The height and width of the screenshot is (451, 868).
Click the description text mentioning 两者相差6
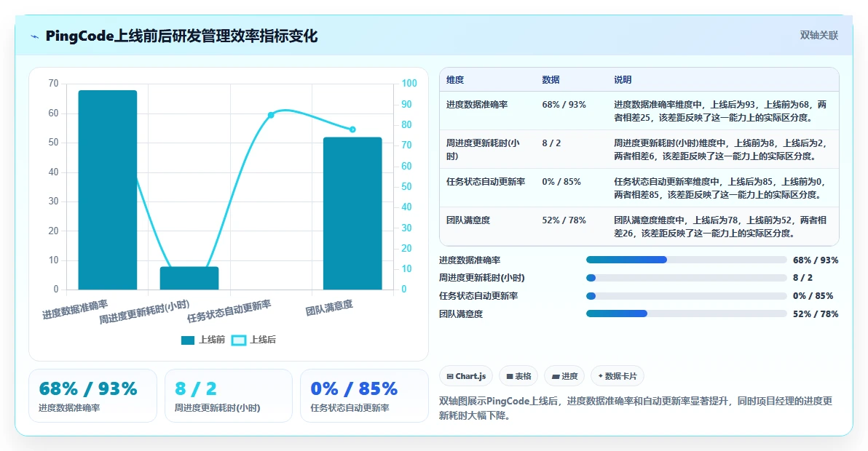(x=720, y=150)
